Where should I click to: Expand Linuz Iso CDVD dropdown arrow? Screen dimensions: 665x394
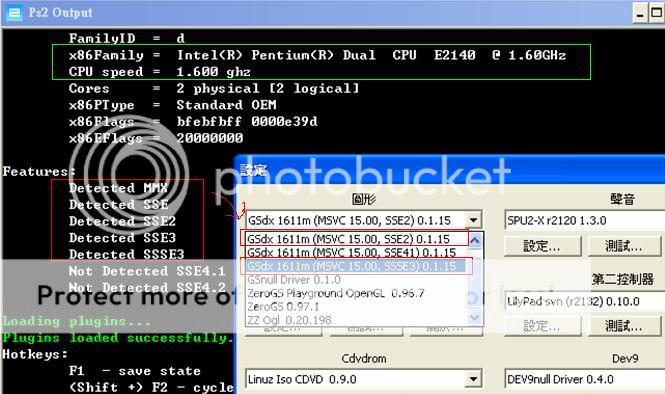473,379
